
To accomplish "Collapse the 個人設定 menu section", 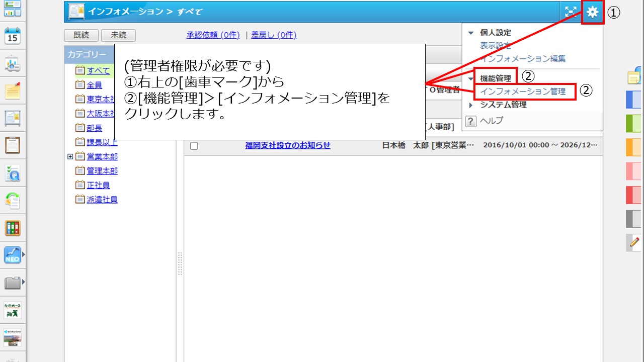I will (x=471, y=33).
